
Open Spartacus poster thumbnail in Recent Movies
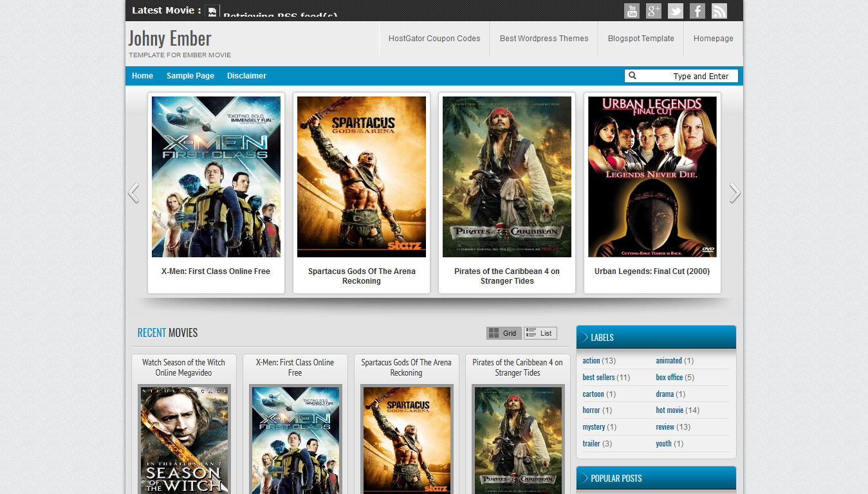pyautogui.click(x=407, y=441)
